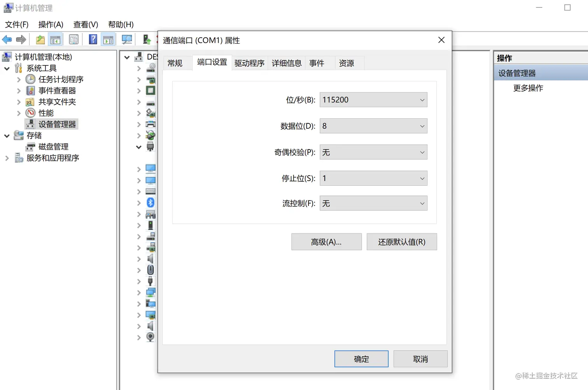Click the blue Back arrow toolbar icon
Screen dimensions: 588x390
[7, 39]
